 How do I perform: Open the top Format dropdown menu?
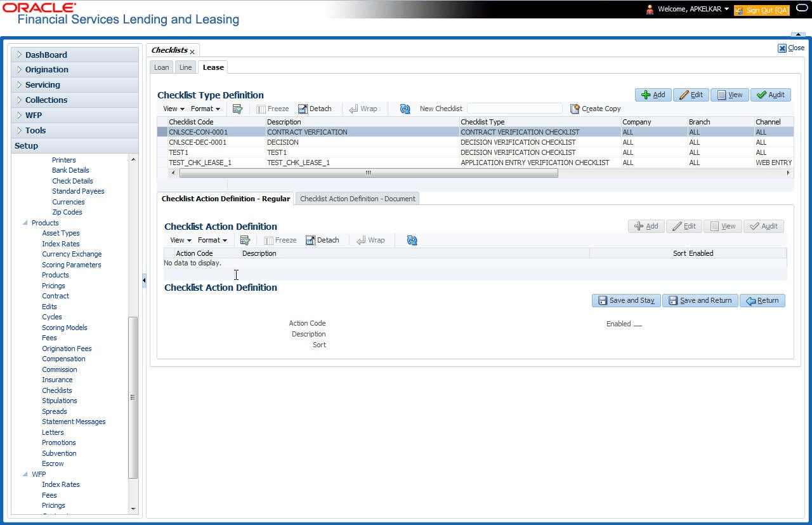[205, 109]
